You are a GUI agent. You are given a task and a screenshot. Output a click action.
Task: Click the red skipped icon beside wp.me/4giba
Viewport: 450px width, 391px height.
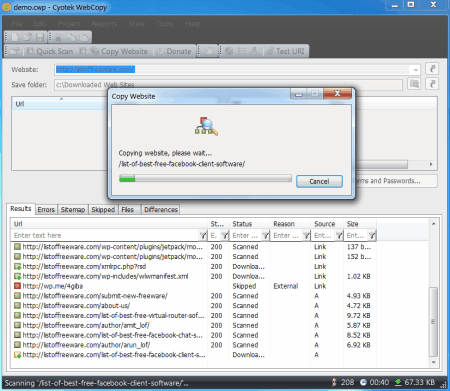pyautogui.click(x=17, y=286)
